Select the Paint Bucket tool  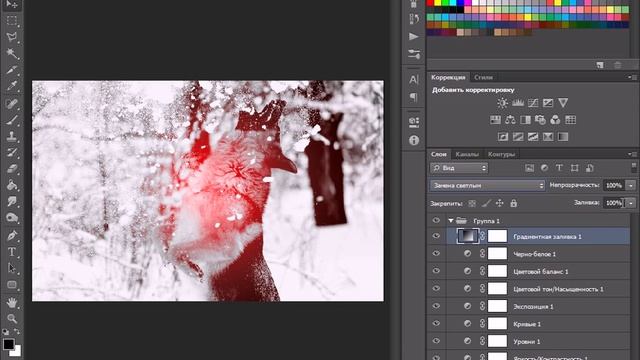(12, 185)
